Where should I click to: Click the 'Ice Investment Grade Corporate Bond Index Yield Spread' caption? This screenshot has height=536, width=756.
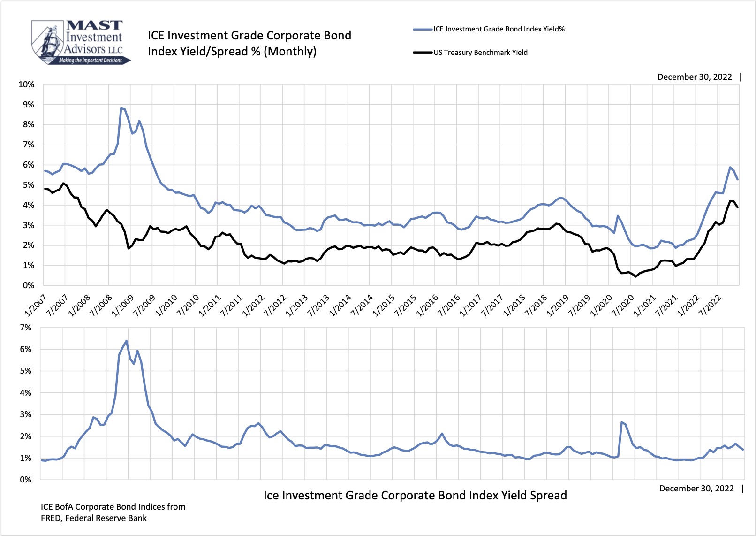[x=416, y=495]
